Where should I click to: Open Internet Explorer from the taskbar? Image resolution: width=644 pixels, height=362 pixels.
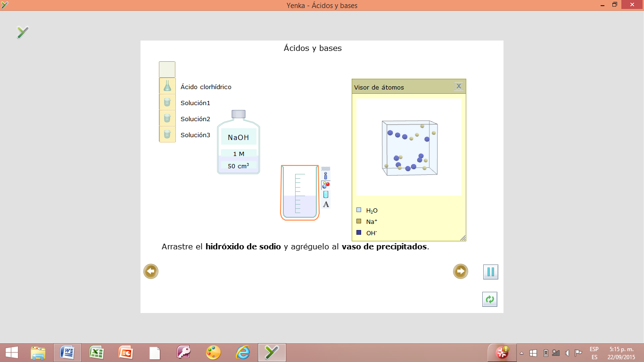click(243, 352)
